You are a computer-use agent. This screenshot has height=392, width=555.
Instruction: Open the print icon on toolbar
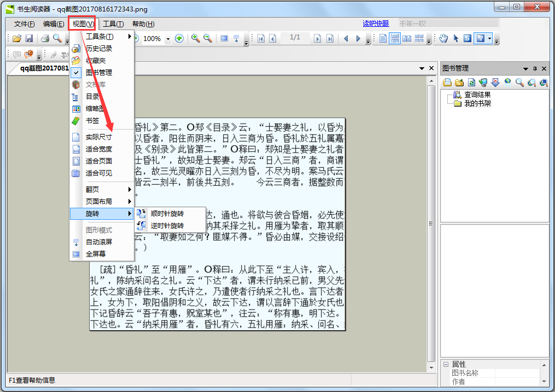[44, 38]
